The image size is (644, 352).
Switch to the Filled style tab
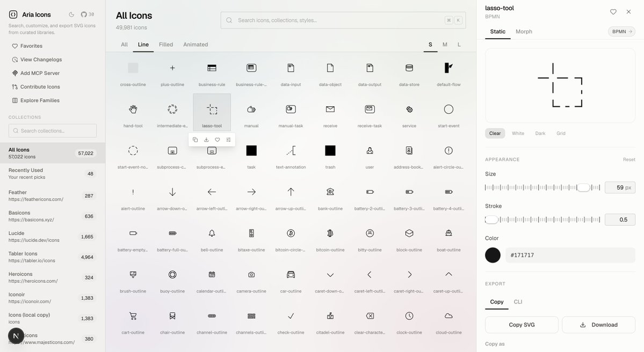pos(166,45)
